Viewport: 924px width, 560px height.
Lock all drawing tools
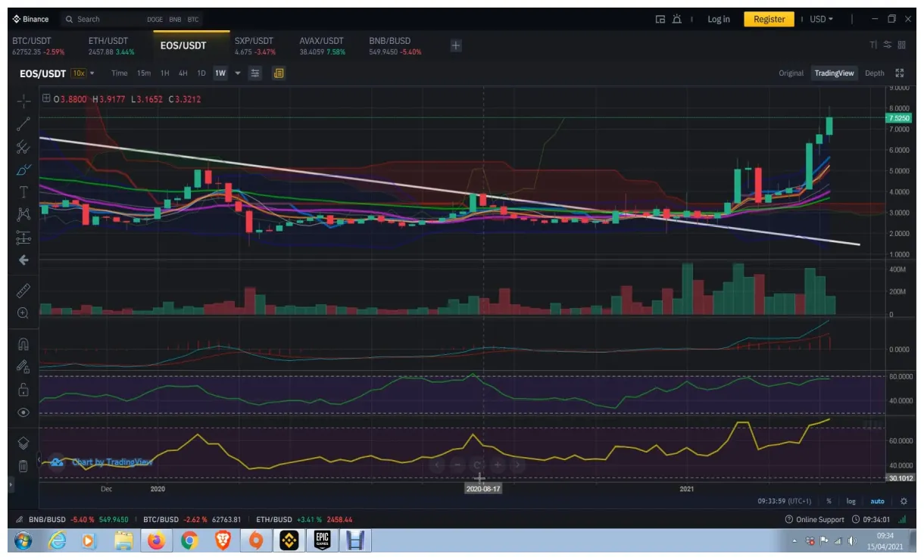tap(24, 388)
